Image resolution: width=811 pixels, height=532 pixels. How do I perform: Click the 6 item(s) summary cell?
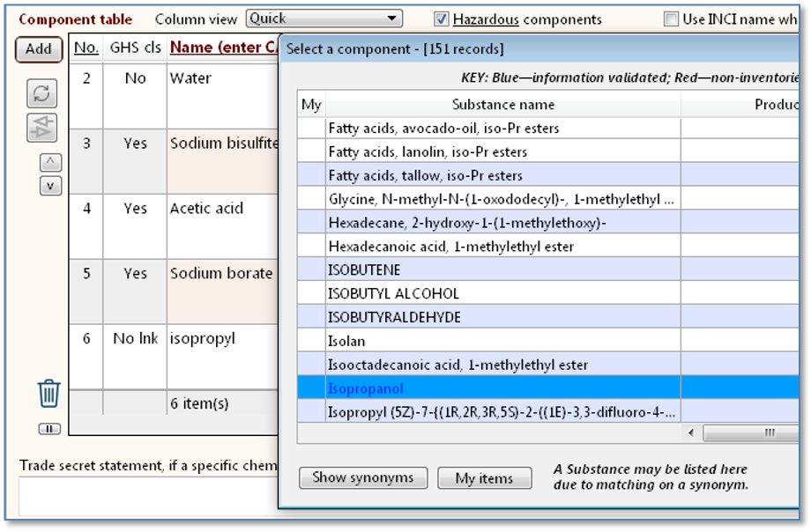click(222, 403)
